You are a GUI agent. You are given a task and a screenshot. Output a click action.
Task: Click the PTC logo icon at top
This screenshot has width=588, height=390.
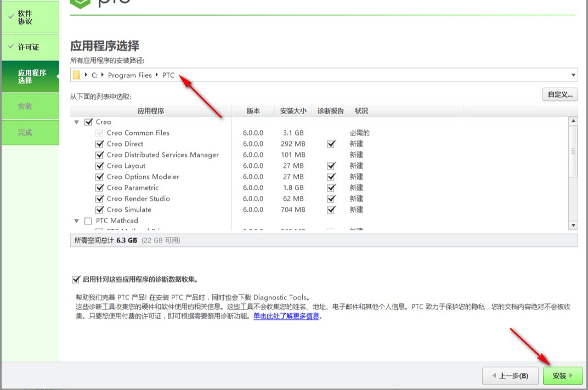click(x=80, y=4)
